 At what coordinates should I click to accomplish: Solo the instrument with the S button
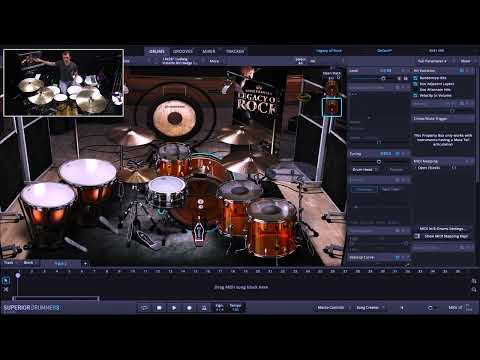point(399,78)
